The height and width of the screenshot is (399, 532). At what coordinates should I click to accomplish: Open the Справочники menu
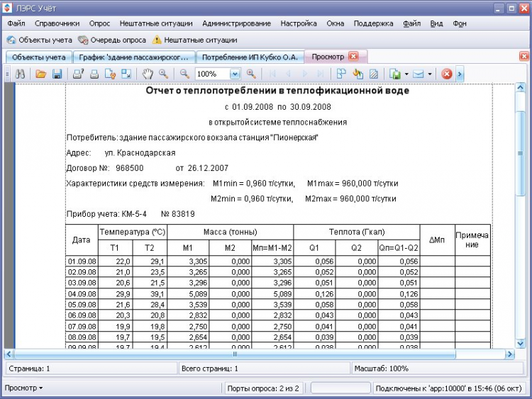pyautogui.click(x=57, y=23)
